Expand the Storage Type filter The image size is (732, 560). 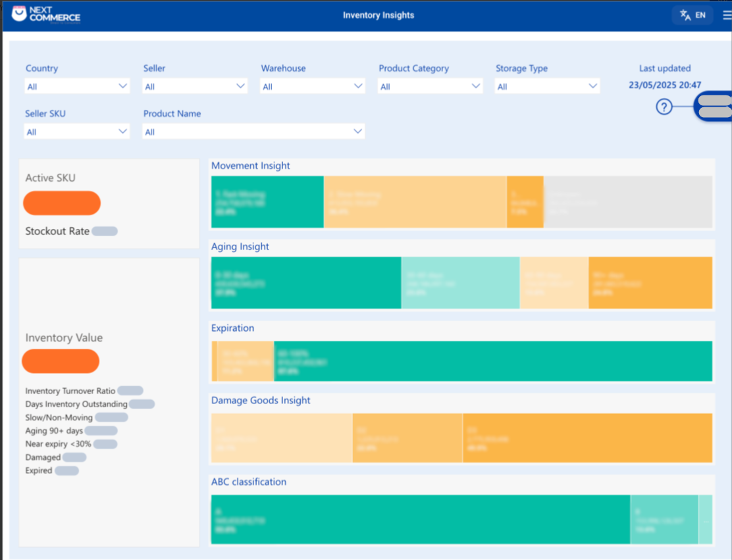(x=547, y=86)
